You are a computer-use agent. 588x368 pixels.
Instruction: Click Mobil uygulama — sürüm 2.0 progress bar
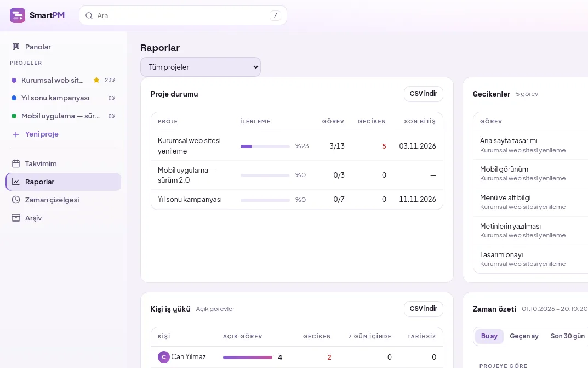tap(265, 175)
